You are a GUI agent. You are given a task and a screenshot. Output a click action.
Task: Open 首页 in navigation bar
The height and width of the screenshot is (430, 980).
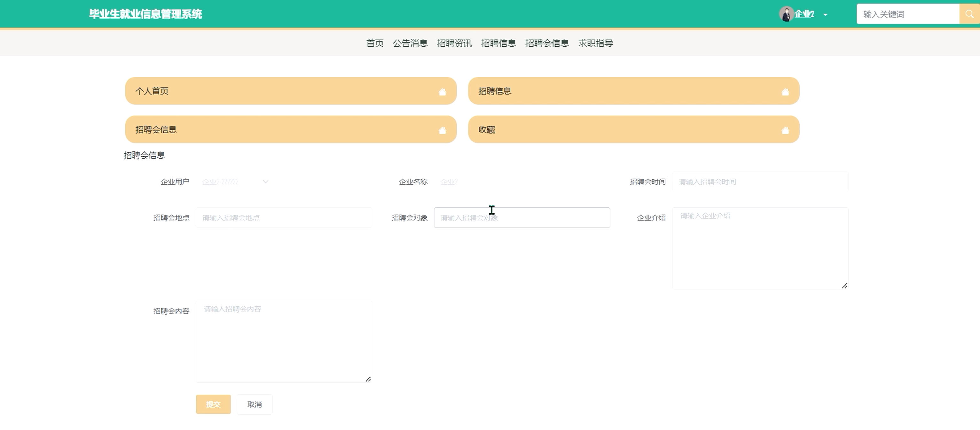click(x=374, y=43)
